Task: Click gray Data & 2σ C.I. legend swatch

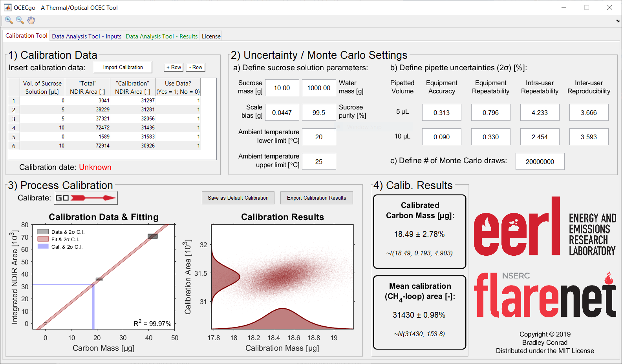Action: point(43,232)
